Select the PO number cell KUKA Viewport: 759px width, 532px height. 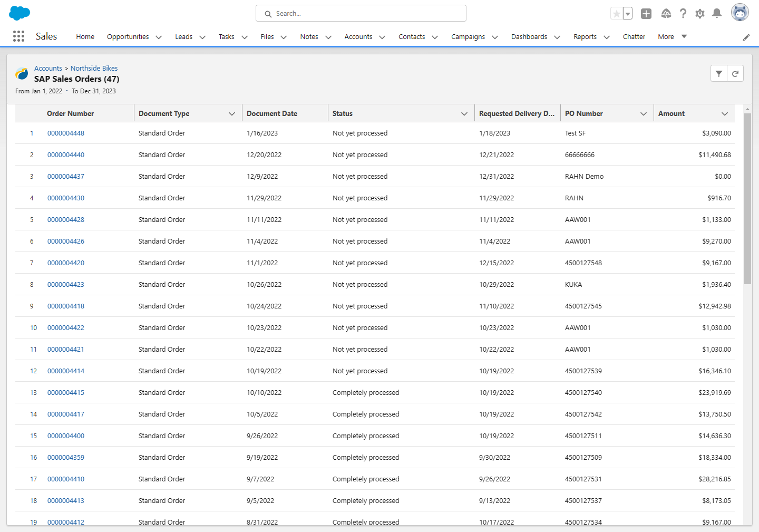coord(573,284)
